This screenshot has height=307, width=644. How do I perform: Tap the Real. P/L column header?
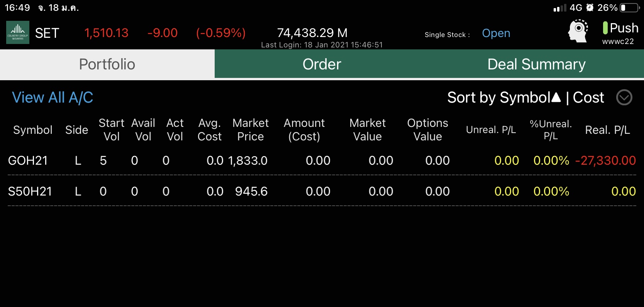(x=607, y=130)
